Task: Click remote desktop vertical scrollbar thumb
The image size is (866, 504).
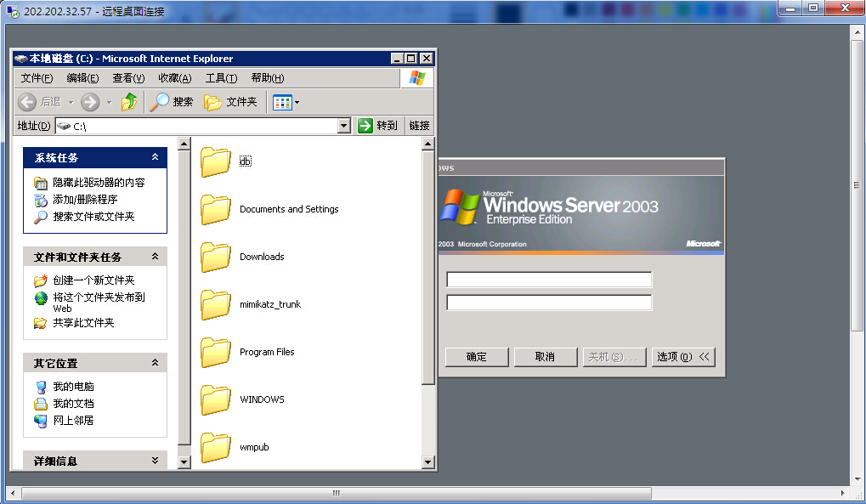Action: pyautogui.click(x=858, y=185)
